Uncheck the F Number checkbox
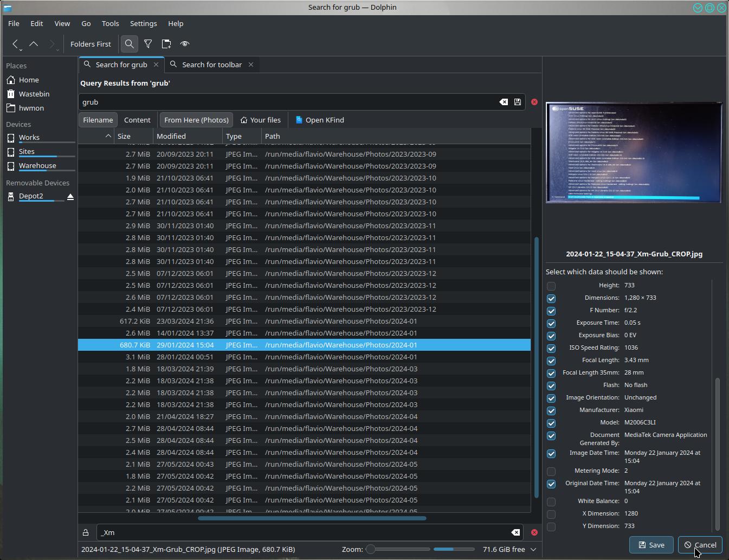This screenshot has height=560, width=729. click(x=551, y=311)
